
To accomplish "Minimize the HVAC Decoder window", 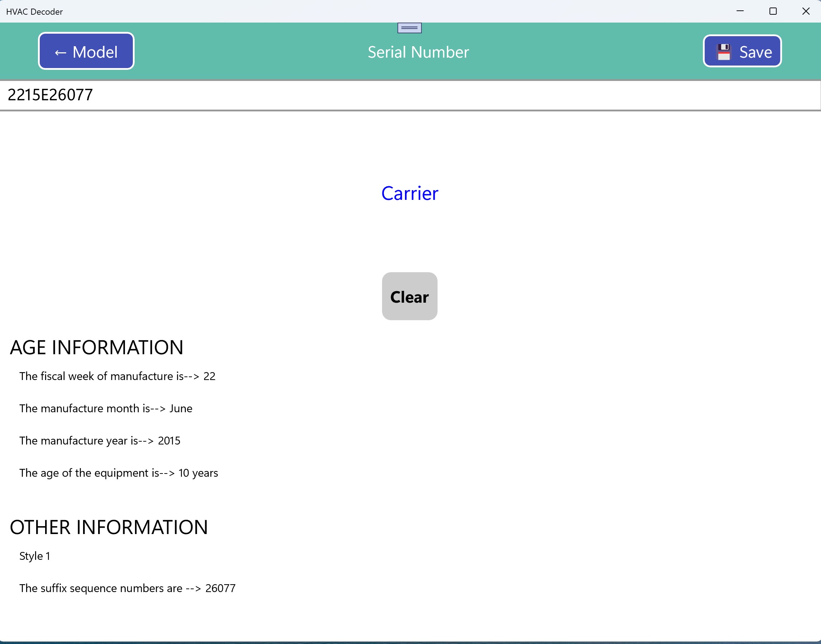I will (x=740, y=11).
